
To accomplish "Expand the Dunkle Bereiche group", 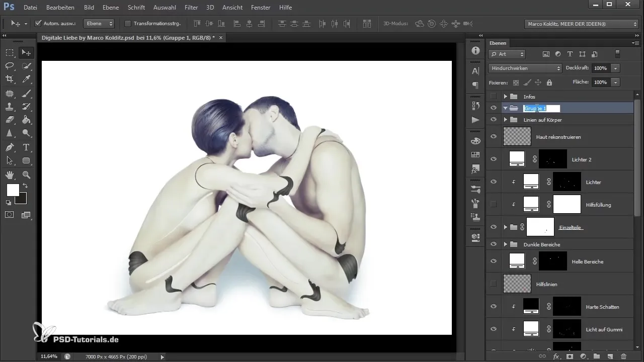I will pyautogui.click(x=505, y=244).
